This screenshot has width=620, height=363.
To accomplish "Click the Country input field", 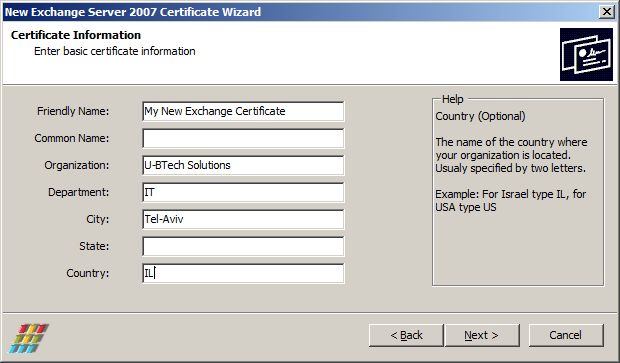I will (x=243, y=273).
